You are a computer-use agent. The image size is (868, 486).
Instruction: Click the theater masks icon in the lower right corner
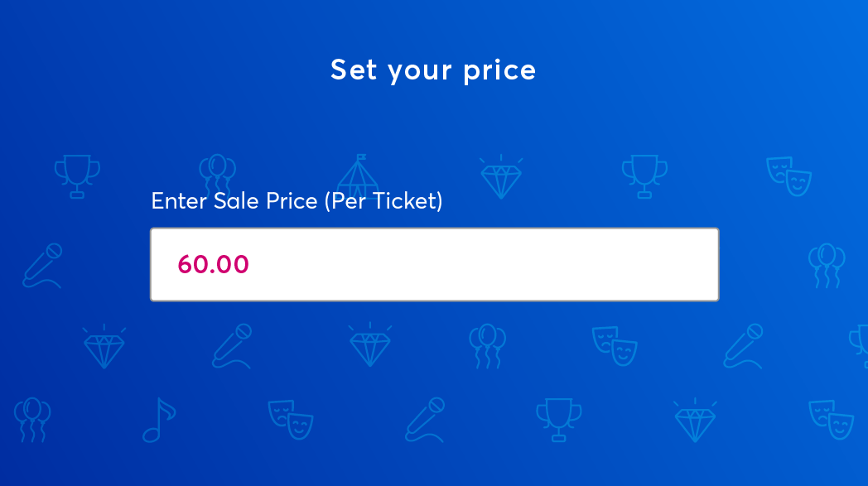click(831, 420)
